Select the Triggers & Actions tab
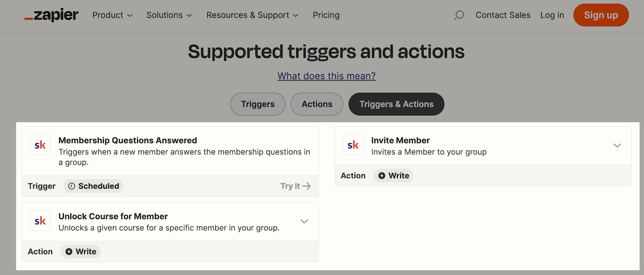 click(x=396, y=104)
